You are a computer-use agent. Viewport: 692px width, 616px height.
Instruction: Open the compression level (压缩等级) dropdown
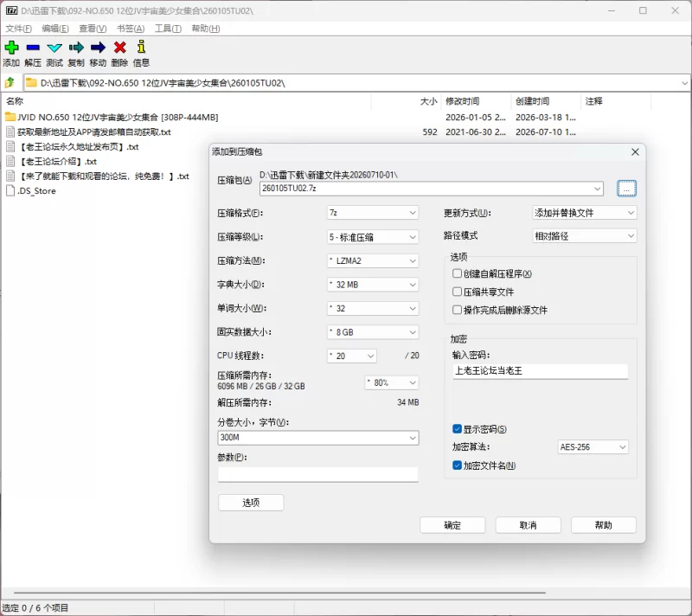[x=373, y=237]
